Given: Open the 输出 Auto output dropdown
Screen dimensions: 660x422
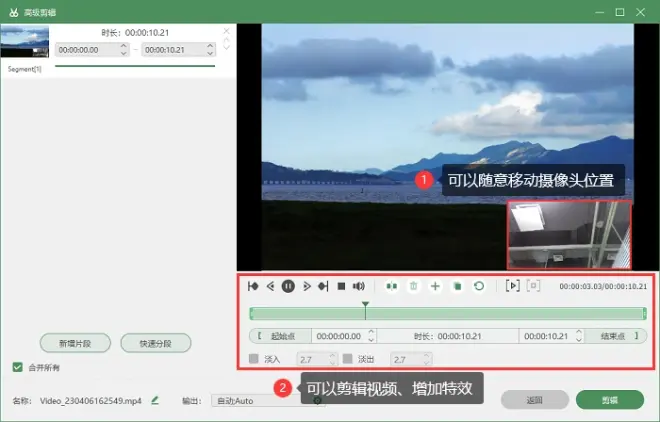Looking at the screenshot, I should pos(268,401).
